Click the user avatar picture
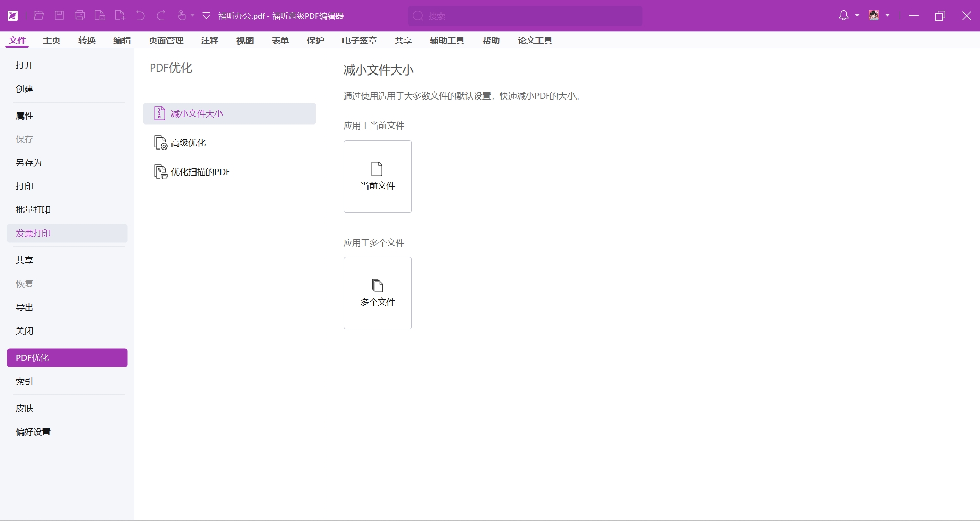The width and height of the screenshot is (980, 521). click(874, 16)
